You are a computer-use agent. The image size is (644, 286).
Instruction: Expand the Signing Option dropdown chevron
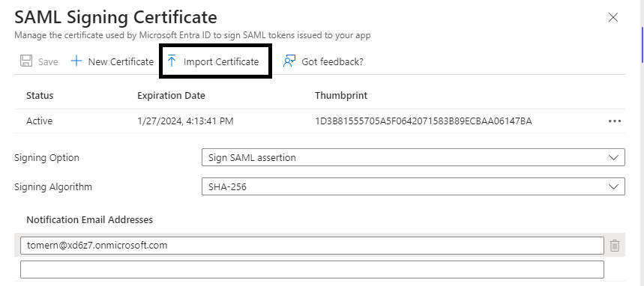coord(613,157)
